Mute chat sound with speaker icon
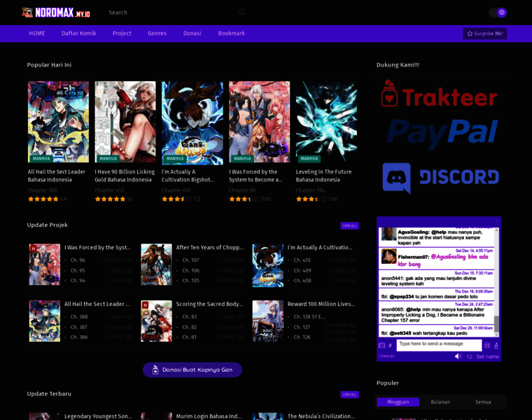Image resolution: width=532 pixels, height=420 pixels. pos(458,356)
